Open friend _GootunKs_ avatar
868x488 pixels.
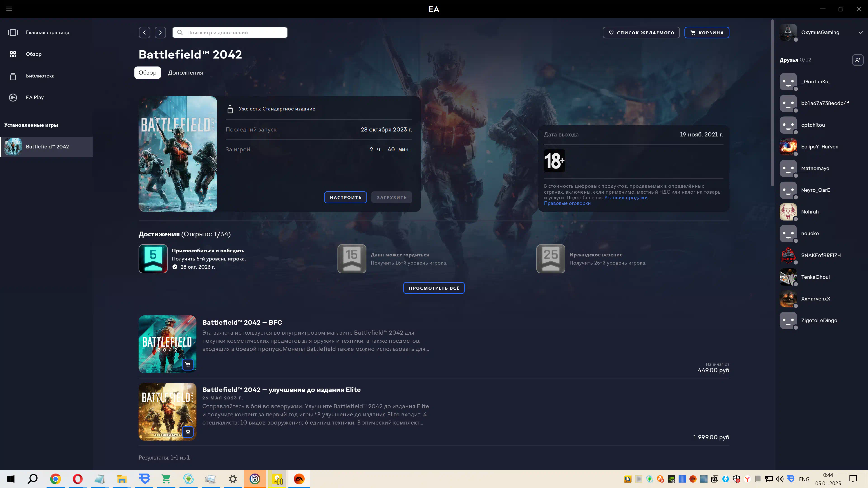tap(788, 82)
